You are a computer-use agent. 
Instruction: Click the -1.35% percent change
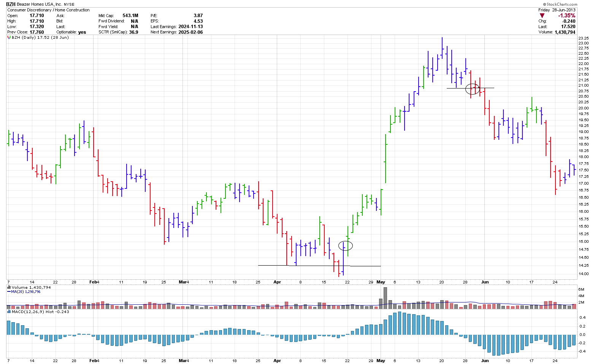[x=566, y=16]
